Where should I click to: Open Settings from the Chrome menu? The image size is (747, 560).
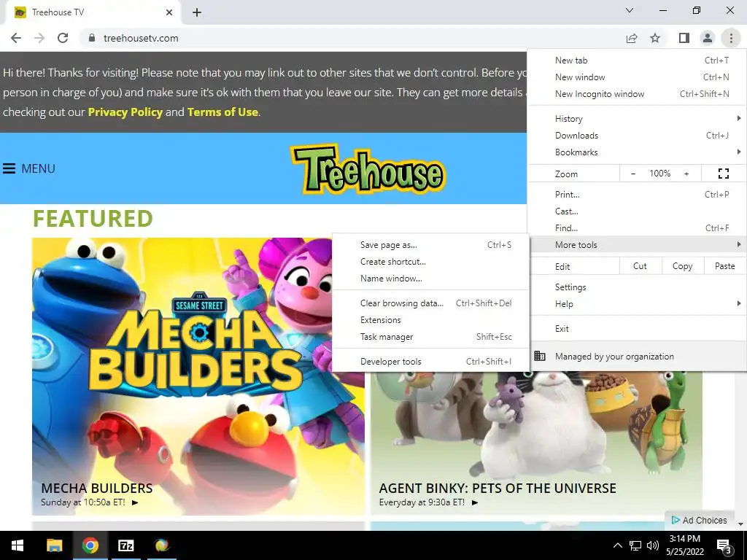tap(636, 287)
